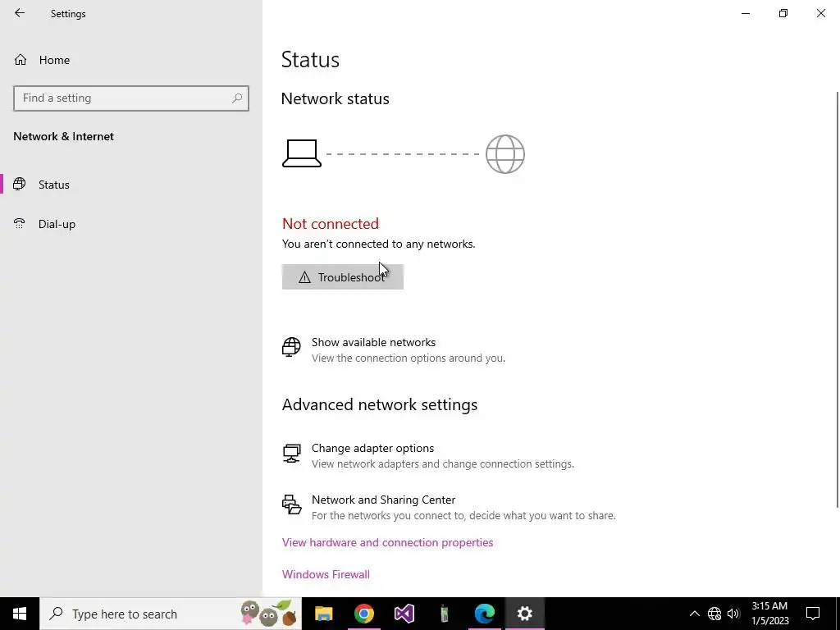The image size is (840, 630).
Task: Open the Windows Firewall link
Action: pyautogui.click(x=326, y=574)
